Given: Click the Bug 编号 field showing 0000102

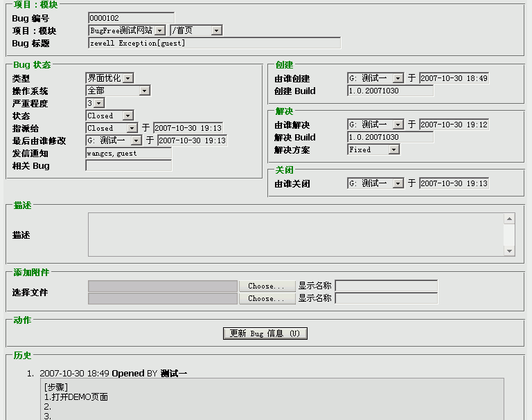Looking at the screenshot, I should coord(131,18).
